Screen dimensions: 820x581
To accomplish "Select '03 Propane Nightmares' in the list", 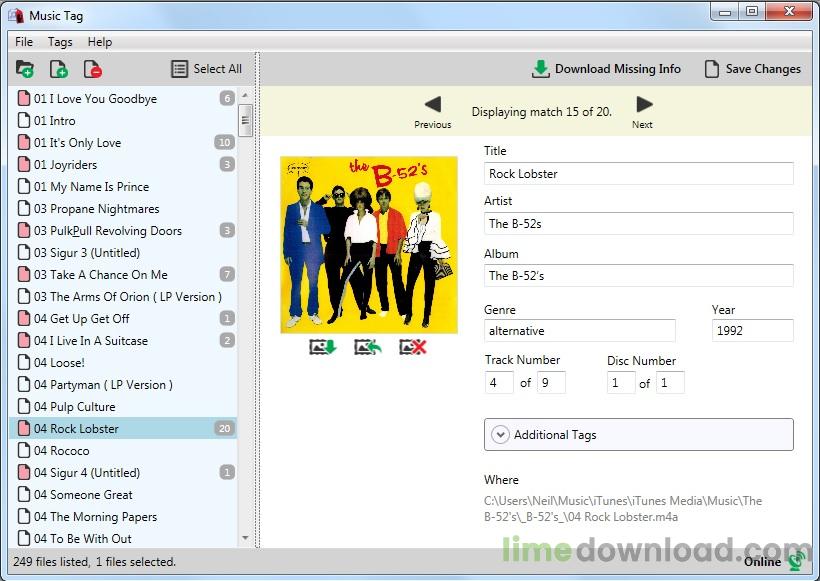I will click(123, 208).
